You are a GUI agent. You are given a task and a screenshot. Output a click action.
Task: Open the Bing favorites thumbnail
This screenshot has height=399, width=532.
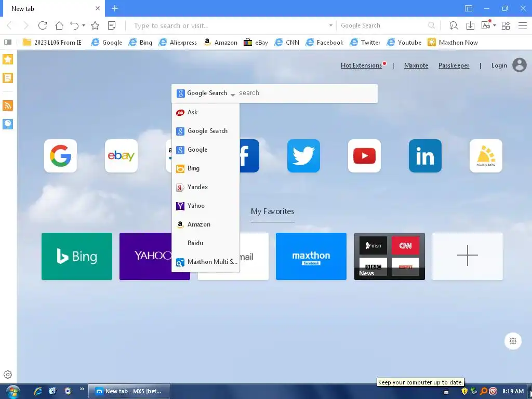click(77, 256)
